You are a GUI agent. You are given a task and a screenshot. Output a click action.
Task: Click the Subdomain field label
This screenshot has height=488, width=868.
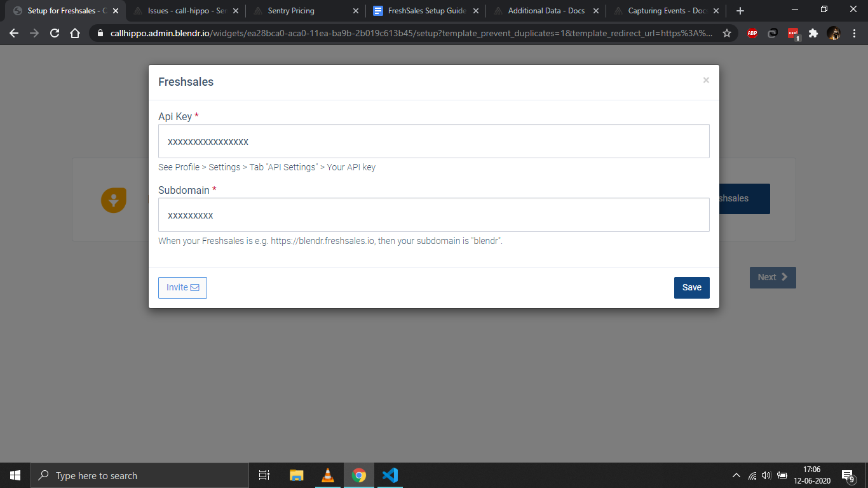[187, 190]
